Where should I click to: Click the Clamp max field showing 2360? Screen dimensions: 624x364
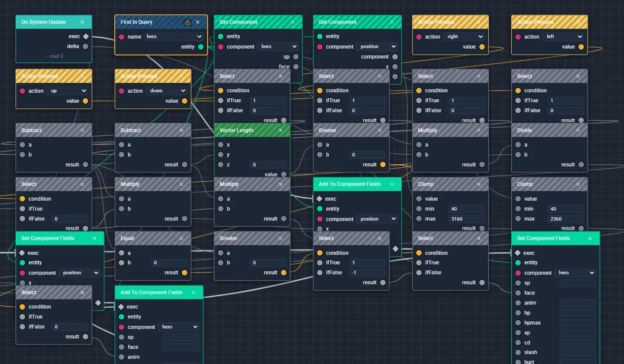pos(565,219)
